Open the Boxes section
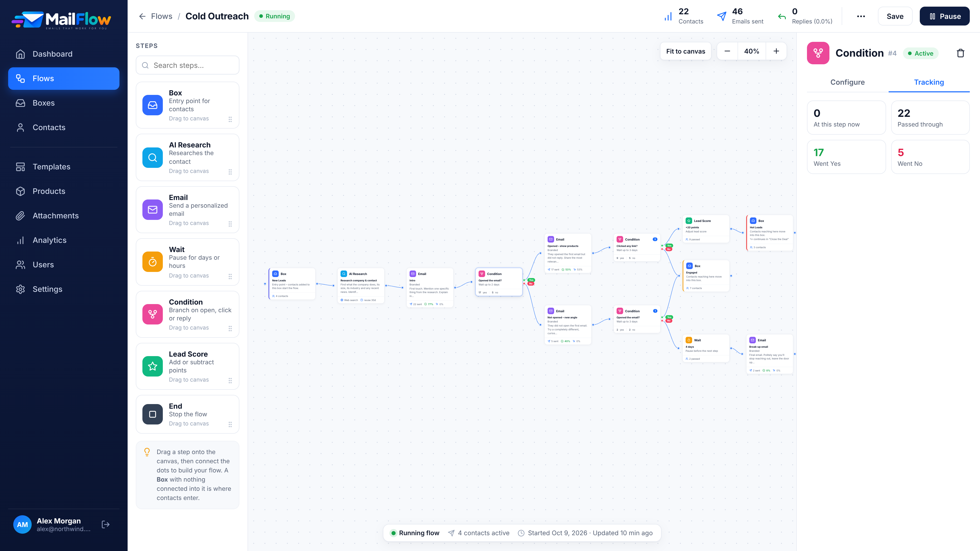 (x=64, y=103)
